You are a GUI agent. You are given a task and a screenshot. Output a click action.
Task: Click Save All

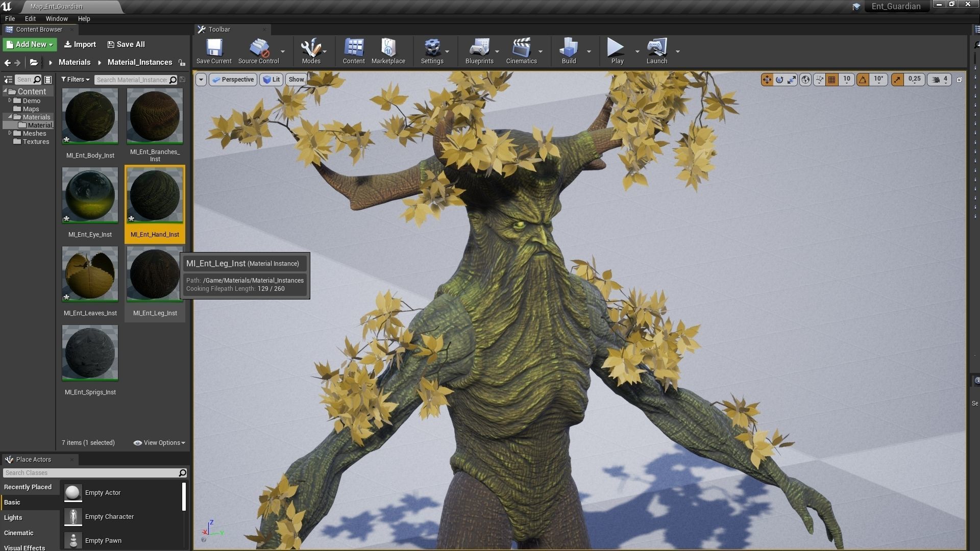(126, 44)
